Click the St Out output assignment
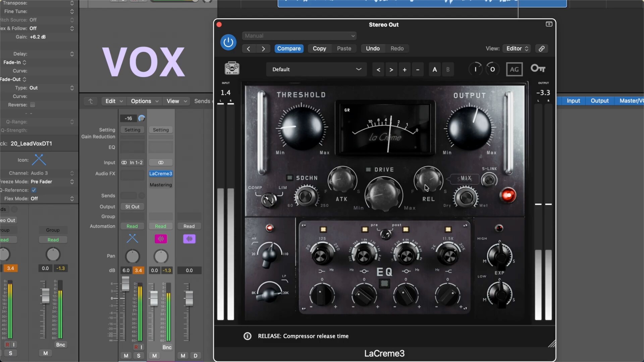Image resolution: width=644 pixels, height=362 pixels. coord(132,206)
